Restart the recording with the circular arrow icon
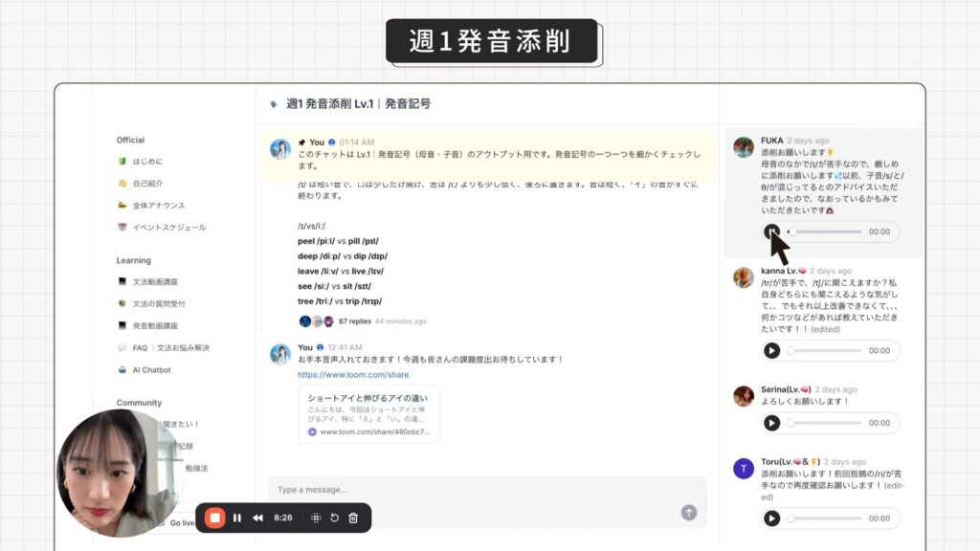This screenshot has width=980, height=551. (x=335, y=518)
